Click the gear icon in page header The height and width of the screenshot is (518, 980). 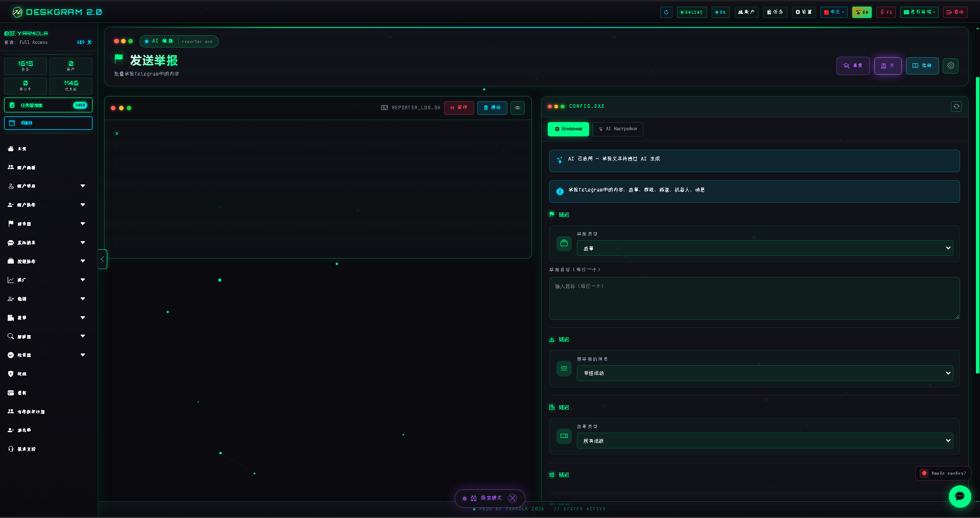click(x=950, y=66)
